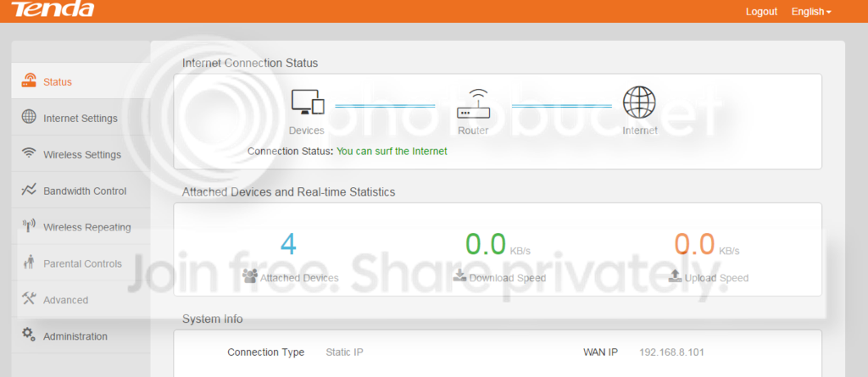Open the English language dropdown
The height and width of the screenshot is (377, 868).
[811, 12]
